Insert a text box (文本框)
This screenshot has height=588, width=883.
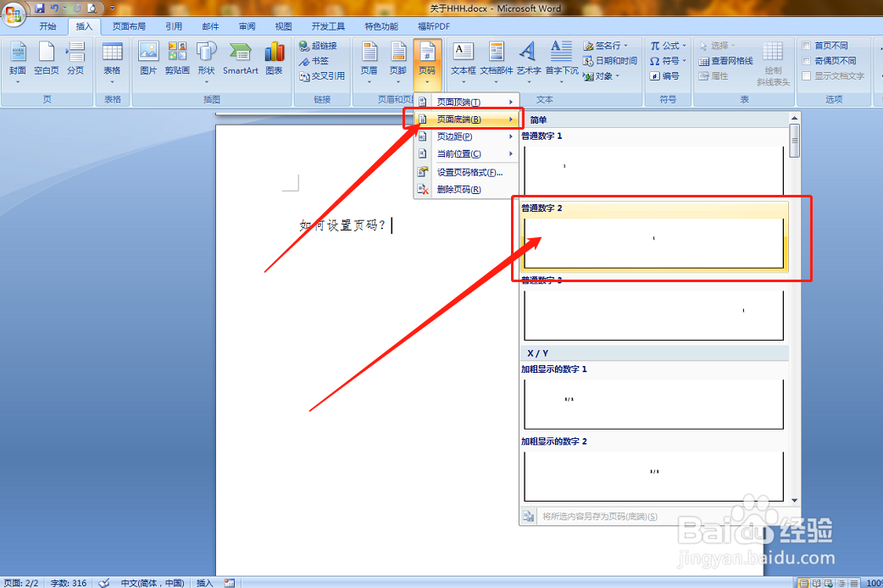click(464, 62)
